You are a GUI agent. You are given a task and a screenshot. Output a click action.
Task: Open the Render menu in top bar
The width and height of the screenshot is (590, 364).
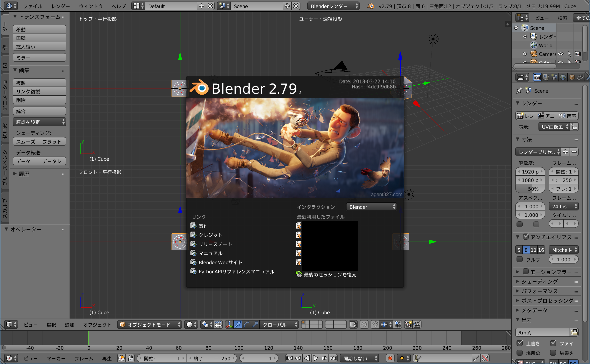pyautogui.click(x=61, y=6)
